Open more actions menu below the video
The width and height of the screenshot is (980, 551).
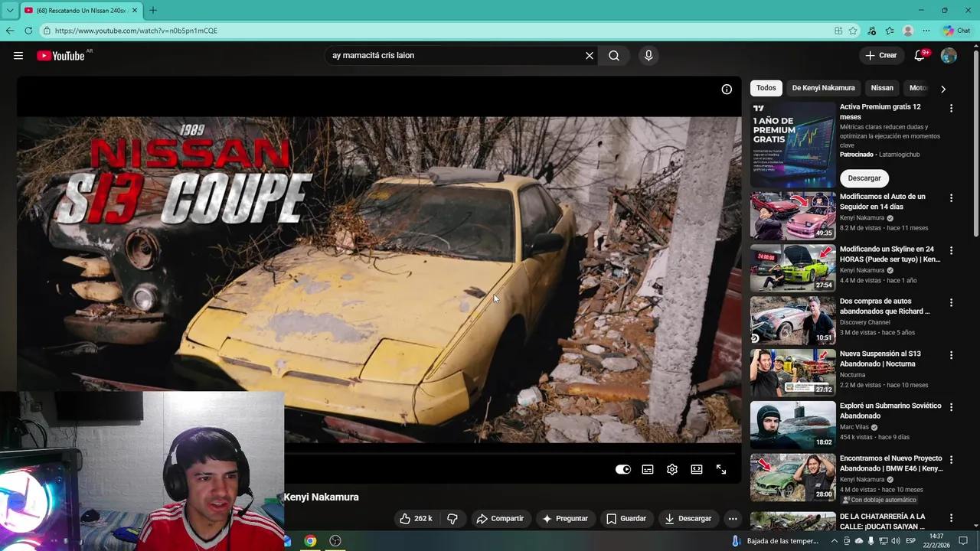point(733,518)
